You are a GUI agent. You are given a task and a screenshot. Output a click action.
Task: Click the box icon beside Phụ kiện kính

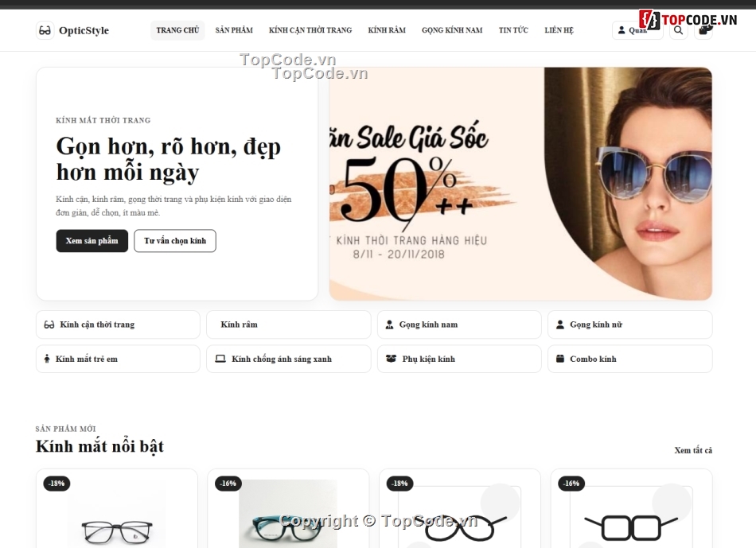391,359
